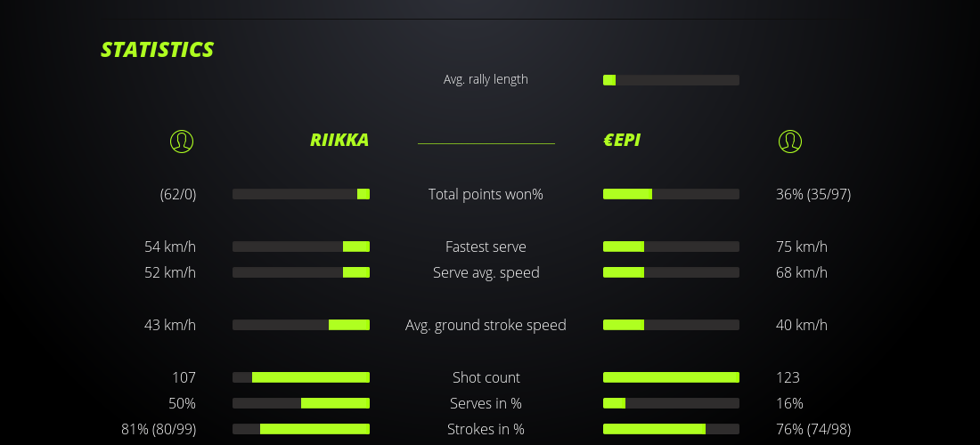Select the Fastest serve label
The height and width of the screenshot is (445, 980).
[x=486, y=247]
